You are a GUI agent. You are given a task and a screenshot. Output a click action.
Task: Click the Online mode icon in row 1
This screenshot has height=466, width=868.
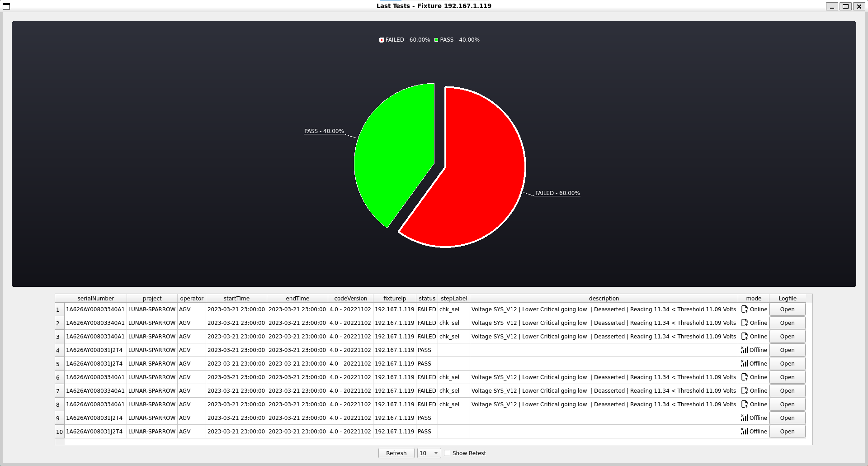(744, 309)
